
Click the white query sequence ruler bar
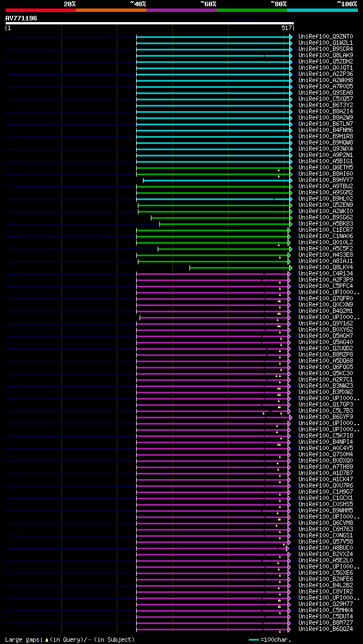point(150,23)
